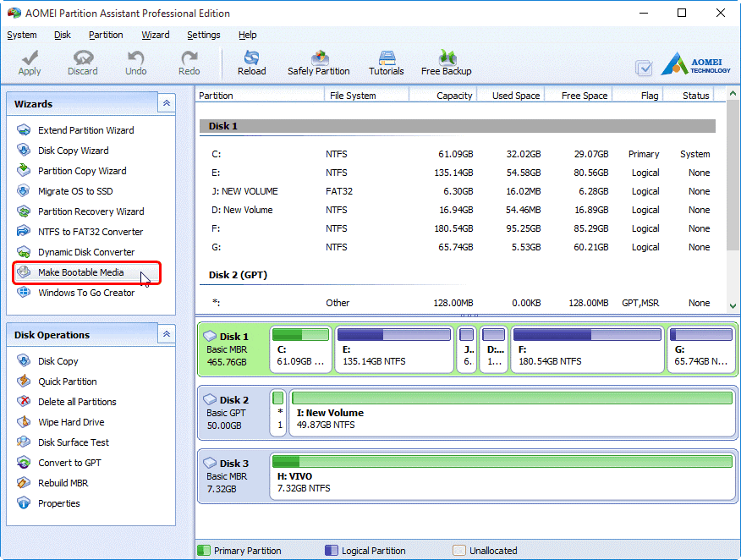This screenshot has width=741, height=560.
Task: Select the Disk 1 header row
Action: [x=458, y=126]
